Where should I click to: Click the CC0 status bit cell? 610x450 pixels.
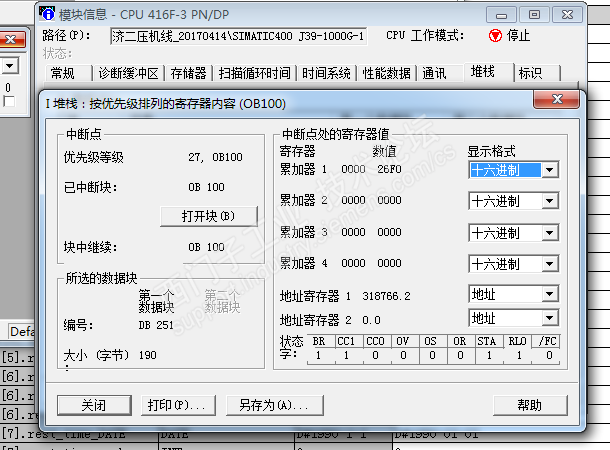(x=375, y=355)
